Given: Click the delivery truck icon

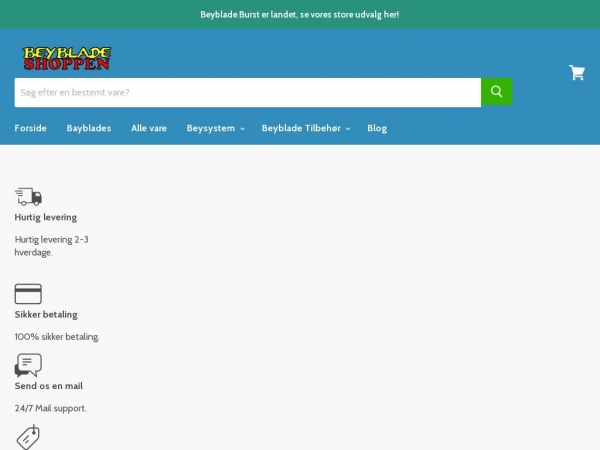Looking at the screenshot, I should (x=28, y=197).
